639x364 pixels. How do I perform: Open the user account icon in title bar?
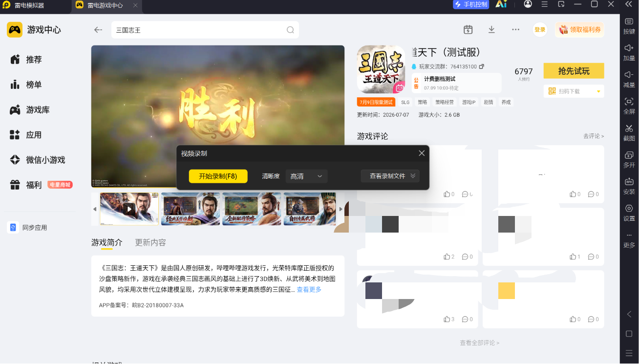(528, 4)
